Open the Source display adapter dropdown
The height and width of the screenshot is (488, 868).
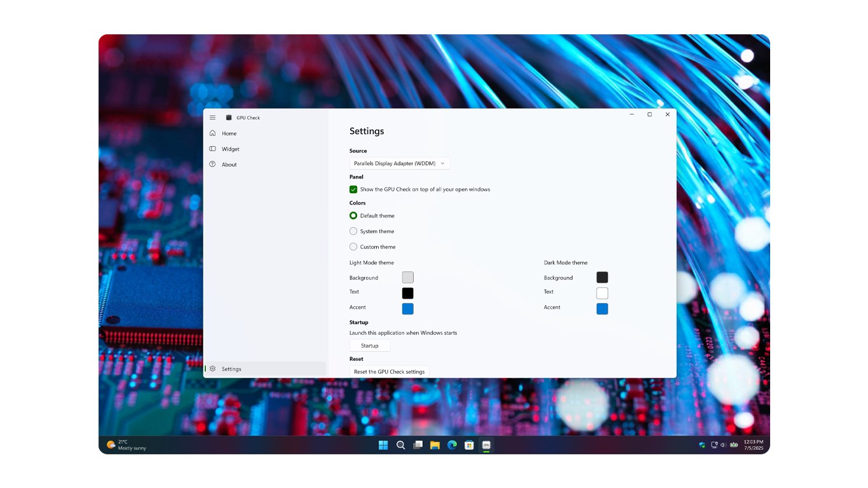[x=399, y=163]
